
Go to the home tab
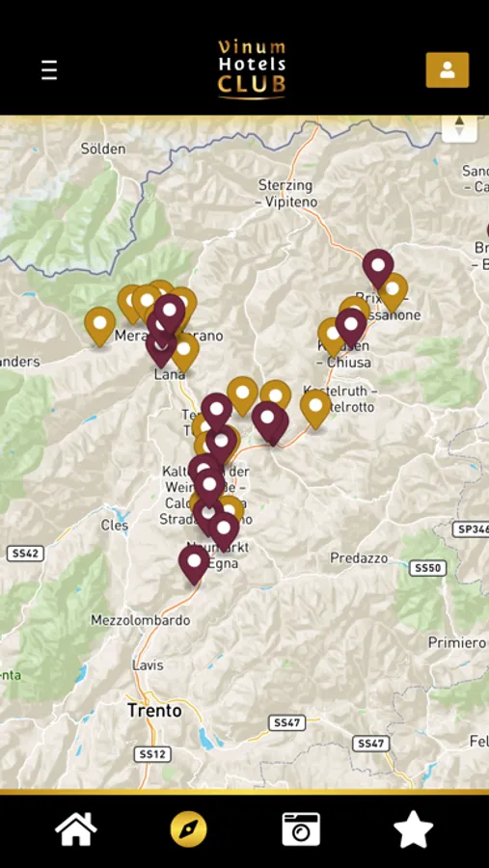tap(76, 828)
